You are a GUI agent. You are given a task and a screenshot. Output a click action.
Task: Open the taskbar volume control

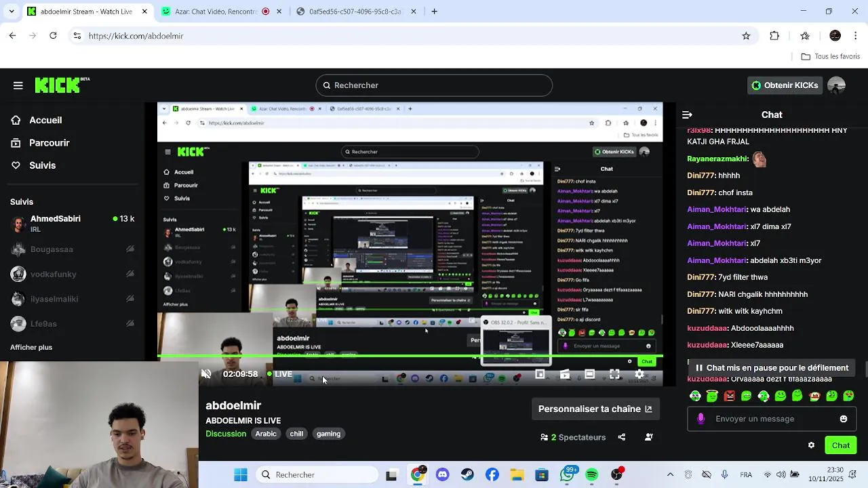point(781,475)
